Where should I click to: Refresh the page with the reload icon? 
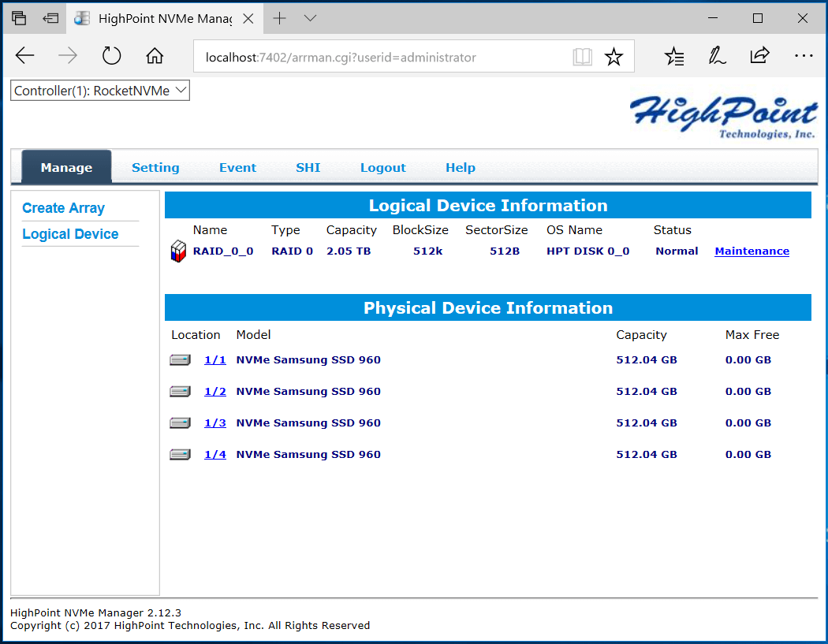[111, 55]
